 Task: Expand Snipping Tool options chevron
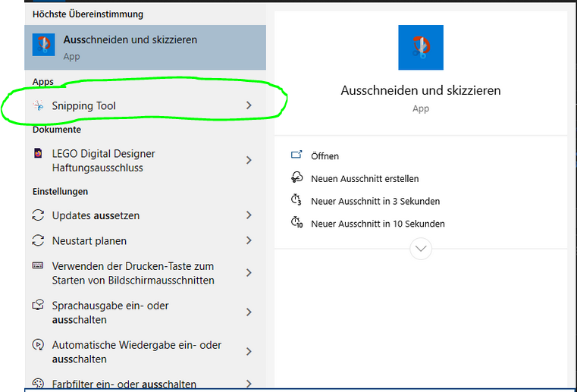(249, 105)
